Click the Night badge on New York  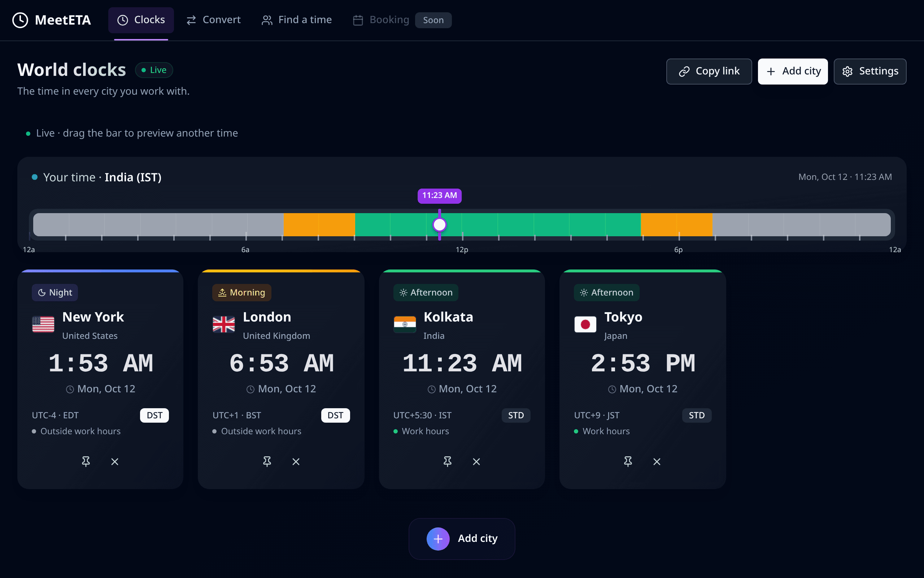pyautogui.click(x=55, y=293)
